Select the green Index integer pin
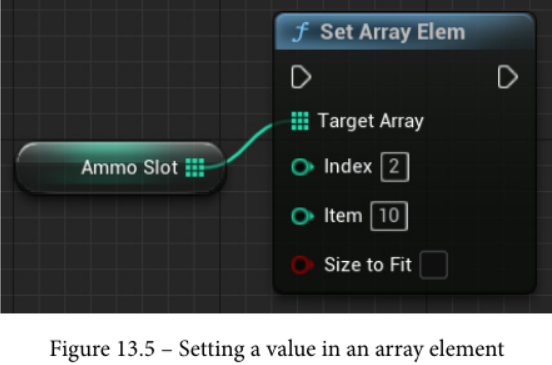This screenshot has height=365, width=552. coord(302,167)
